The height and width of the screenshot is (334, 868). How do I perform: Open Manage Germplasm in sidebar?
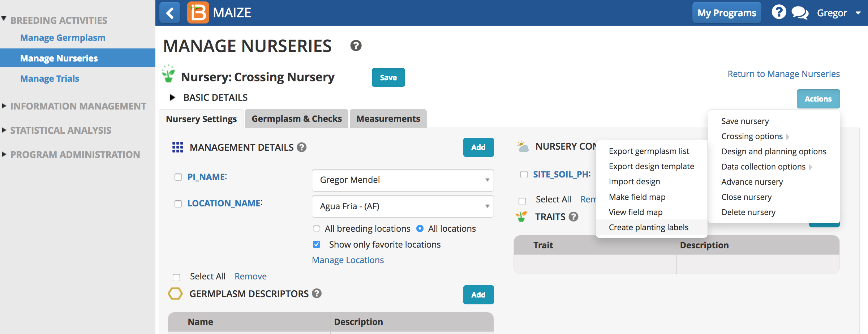tap(63, 38)
